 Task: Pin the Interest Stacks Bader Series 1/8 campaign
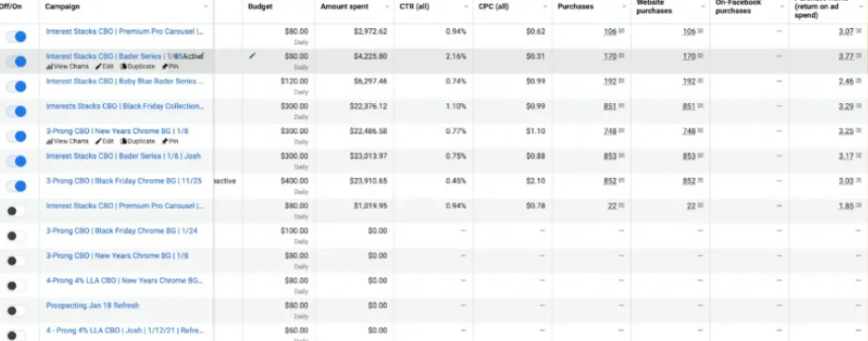[169, 67]
